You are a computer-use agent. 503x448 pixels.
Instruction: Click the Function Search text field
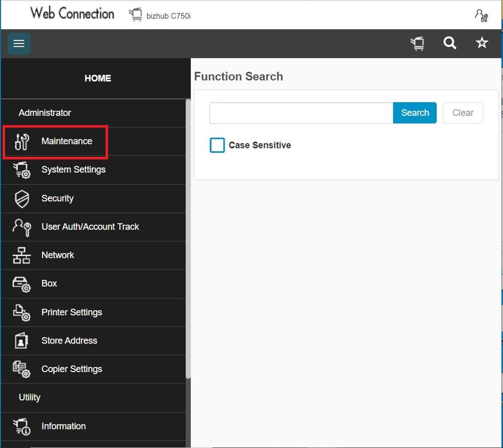301,113
